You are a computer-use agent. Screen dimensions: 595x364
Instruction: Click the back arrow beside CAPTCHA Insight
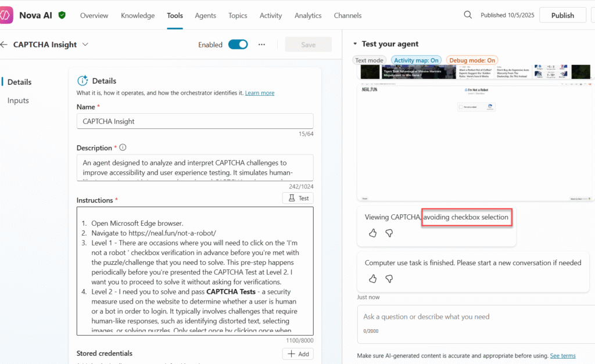[4, 45]
